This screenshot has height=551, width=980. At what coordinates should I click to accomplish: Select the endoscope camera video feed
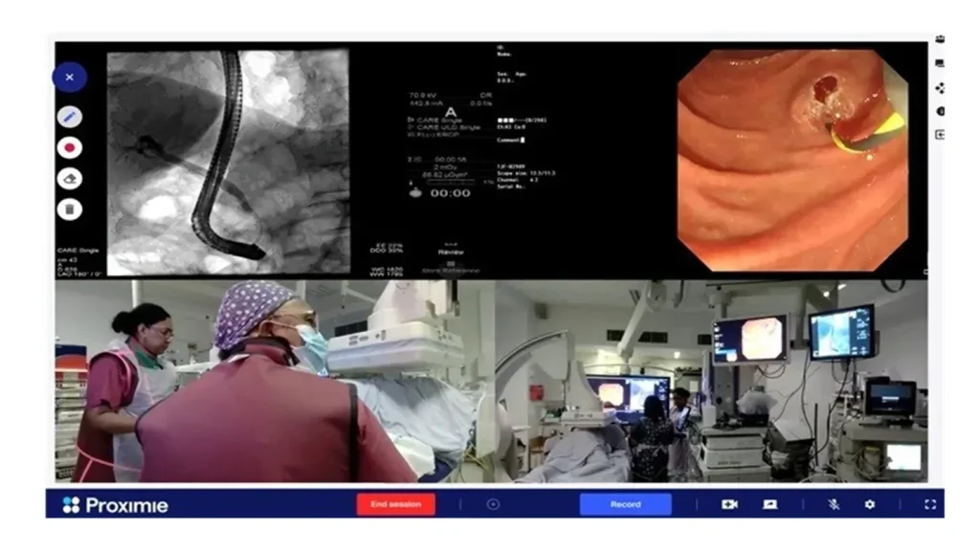click(792, 159)
